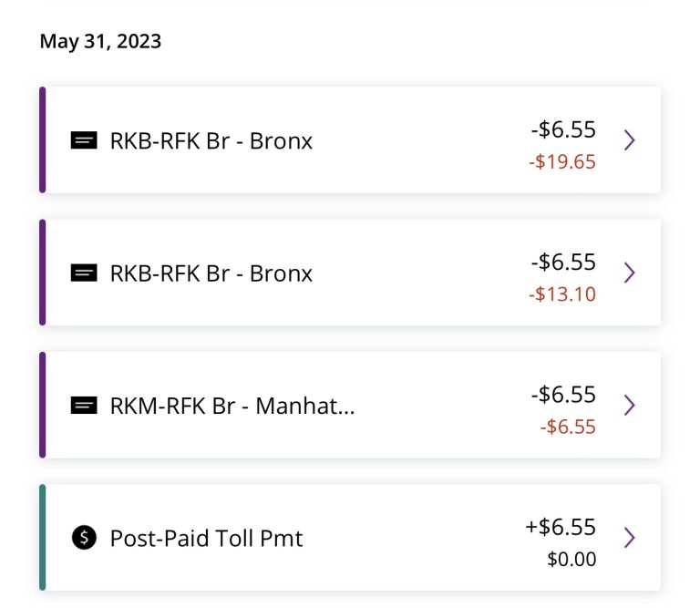This screenshot has width=700, height=608.
Task: Click the +$6.55 payment amount
Action: pos(561,527)
